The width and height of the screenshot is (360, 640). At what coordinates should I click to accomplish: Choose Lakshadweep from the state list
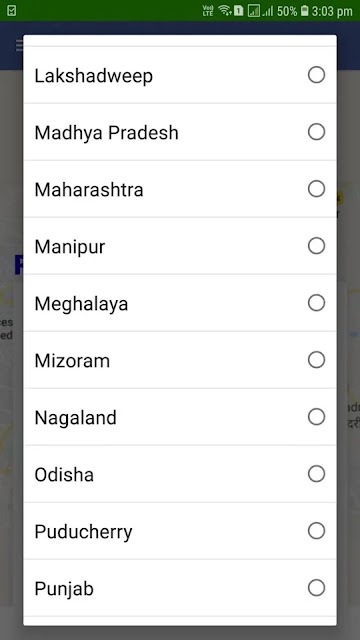[x=180, y=75]
